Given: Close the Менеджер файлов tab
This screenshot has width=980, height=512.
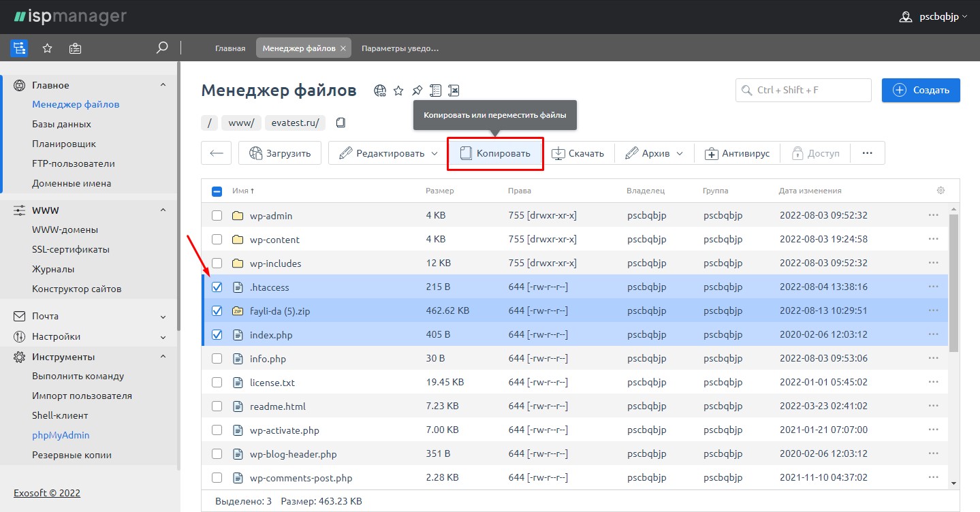Looking at the screenshot, I should pos(343,48).
